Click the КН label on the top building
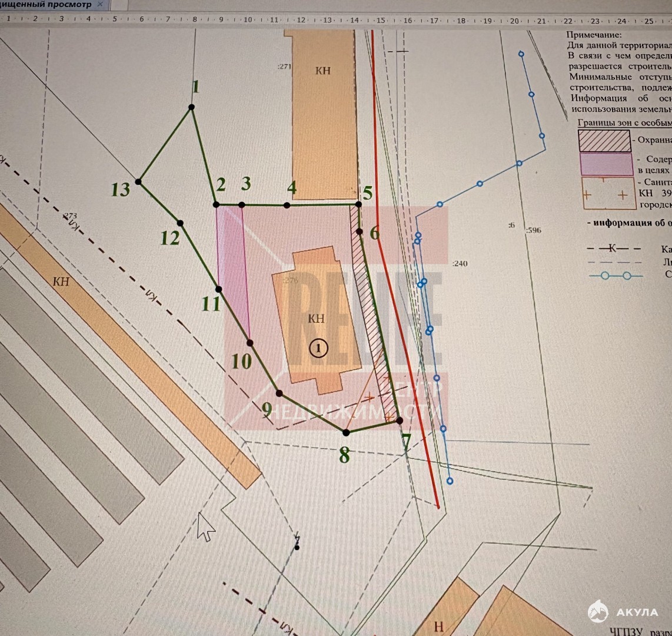The height and width of the screenshot is (636, 672). click(x=323, y=71)
